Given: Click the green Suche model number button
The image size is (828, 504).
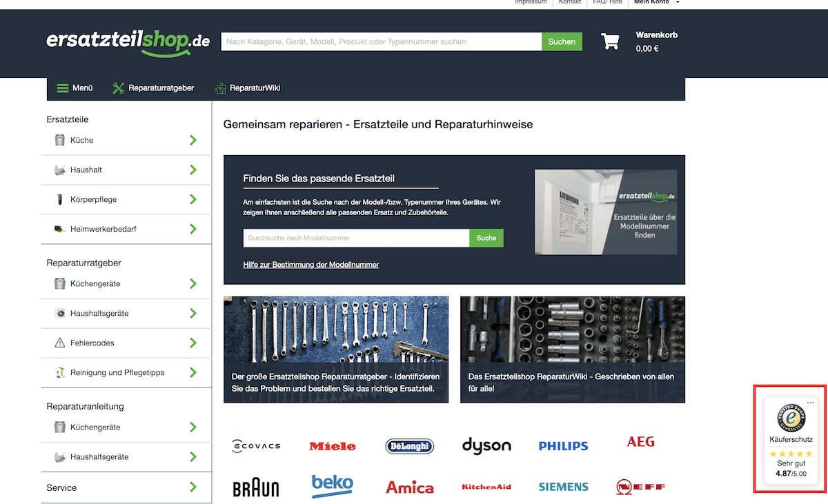Looking at the screenshot, I should (486, 238).
